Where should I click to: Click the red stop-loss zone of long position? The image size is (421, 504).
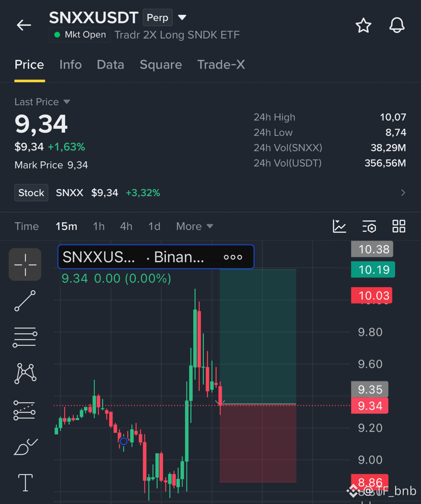[x=258, y=443]
